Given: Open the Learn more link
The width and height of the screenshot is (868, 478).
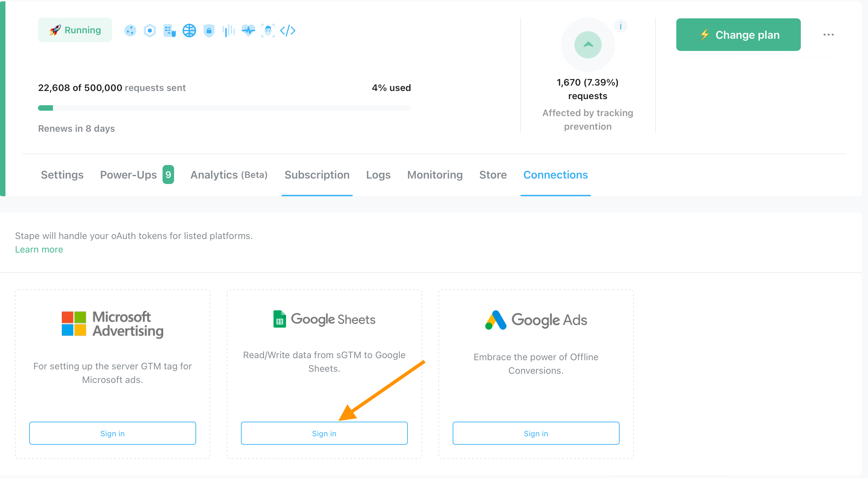Looking at the screenshot, I should point(39,250).
